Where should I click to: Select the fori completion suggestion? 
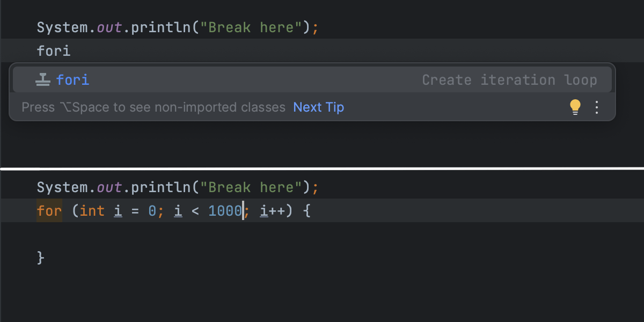tap(312, 80)
